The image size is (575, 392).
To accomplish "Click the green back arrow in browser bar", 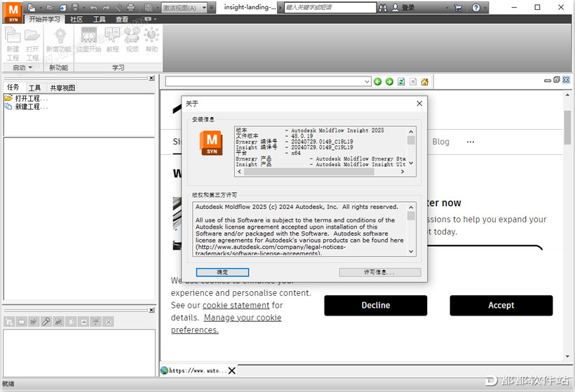I will point(378,82).
